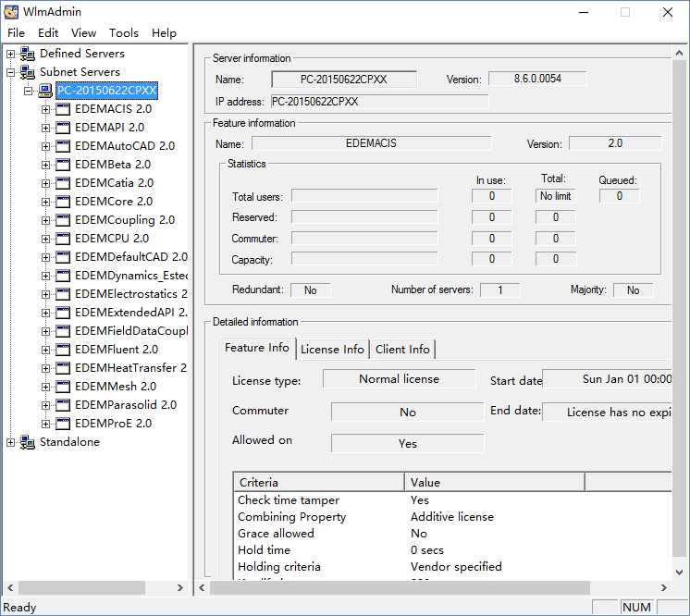Open the Tools menu
This screenshot has height=616, width=690.
tap(124, 33)
